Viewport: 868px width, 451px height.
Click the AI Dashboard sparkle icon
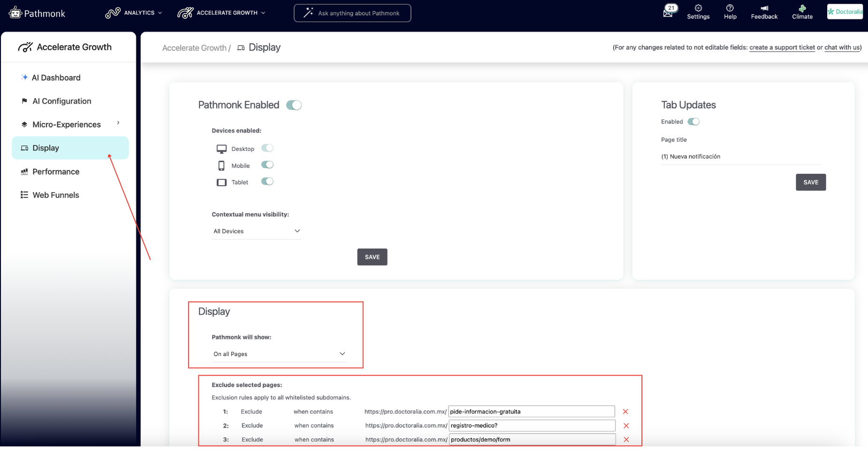click(x=24, y=77)
